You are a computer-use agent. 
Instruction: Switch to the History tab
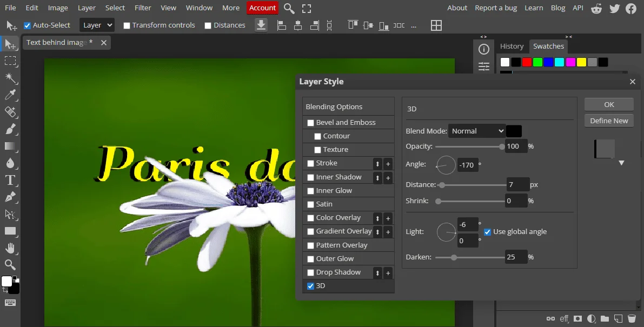tap(512, 46)
